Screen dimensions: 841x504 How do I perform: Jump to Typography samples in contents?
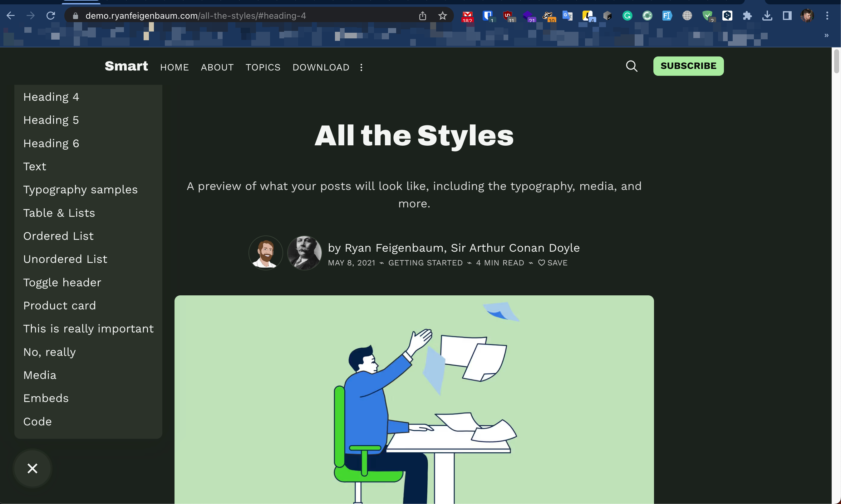(80, 190)
